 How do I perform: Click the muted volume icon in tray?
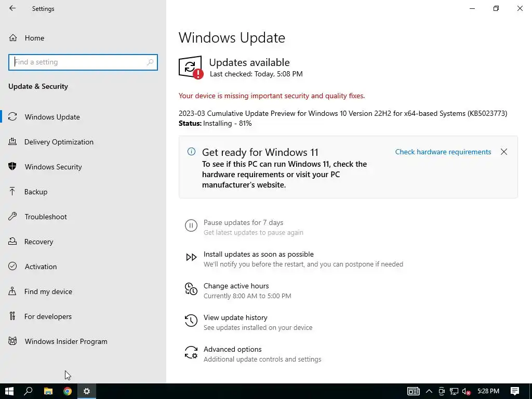tap(466, 392)
